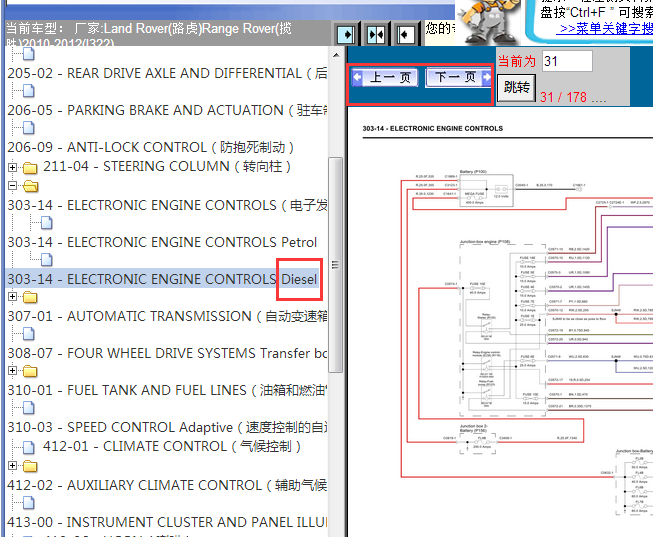Open 413-00 INSTRUMENT CLUSTER AND PANEL entry
This screenshot has width=653, height=537.
coord(167,522)
